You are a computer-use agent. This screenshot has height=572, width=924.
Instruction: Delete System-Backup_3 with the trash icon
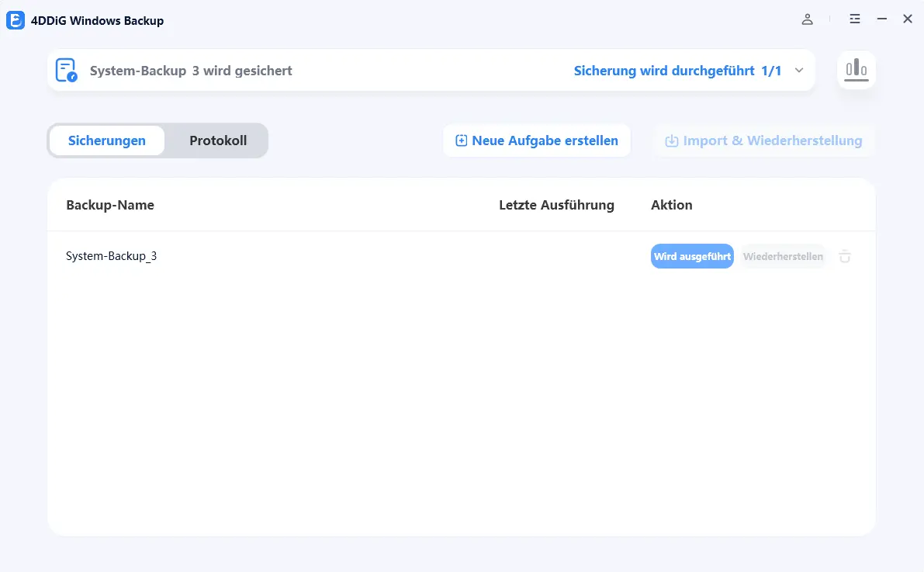(845, 256)
